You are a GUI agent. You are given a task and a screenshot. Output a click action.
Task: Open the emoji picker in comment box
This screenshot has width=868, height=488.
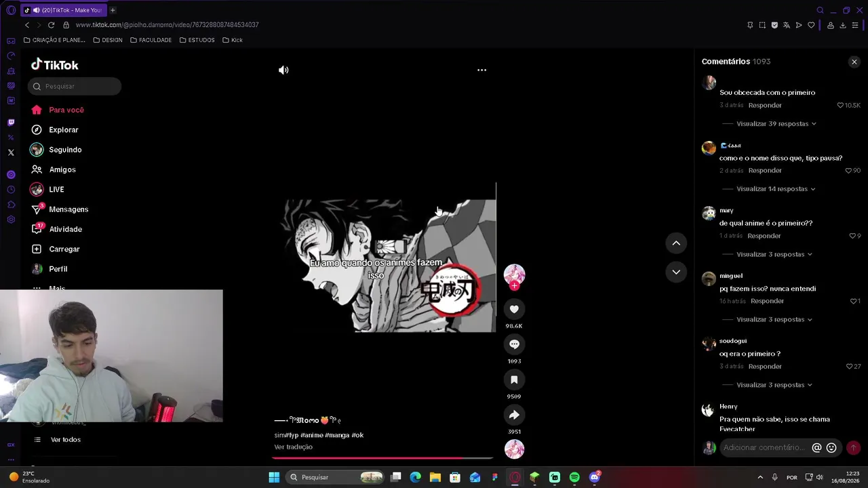[831, 447]
